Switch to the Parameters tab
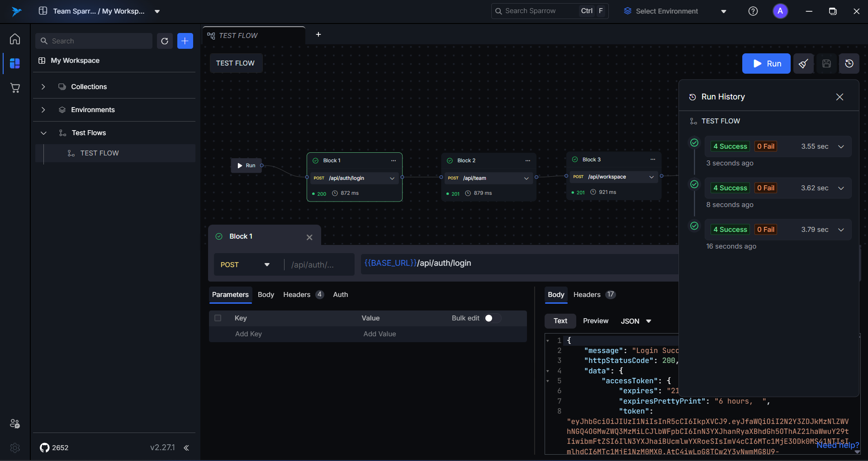 pos(230,295)
